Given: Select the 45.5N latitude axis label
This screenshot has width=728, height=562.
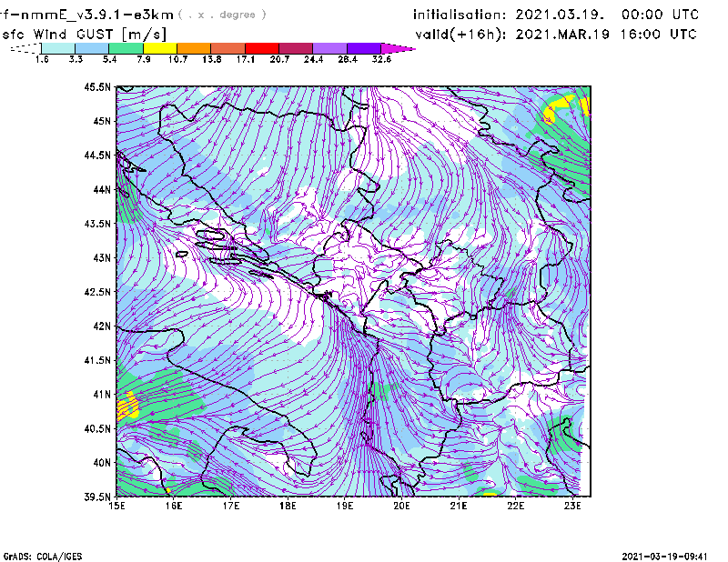Looking at the screenshot, I should pyautogui.click(x=97, y=87).
